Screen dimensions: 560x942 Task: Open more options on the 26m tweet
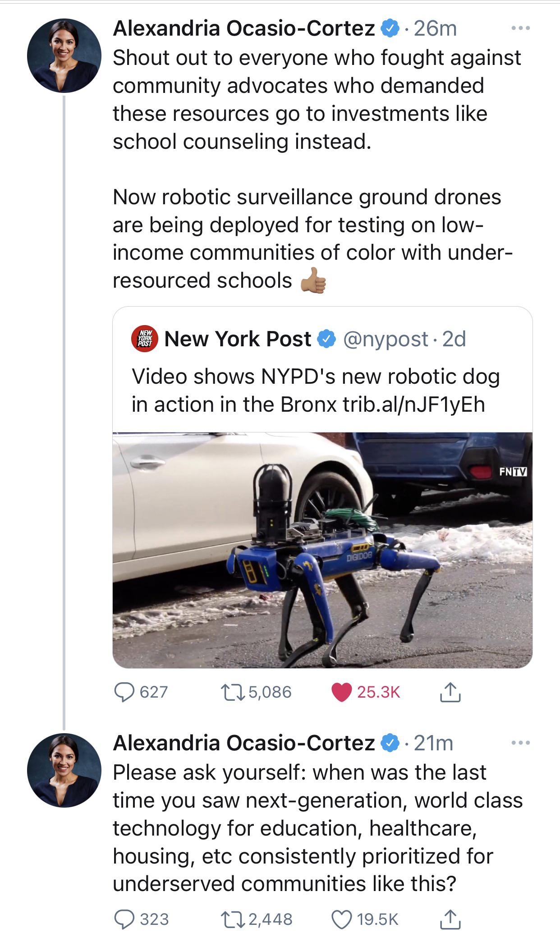pyautogui.click(x=521, y=28)
